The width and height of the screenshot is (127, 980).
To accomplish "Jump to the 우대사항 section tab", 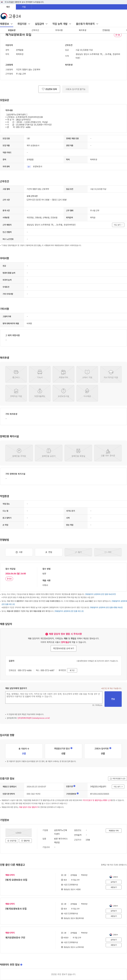I will 59,30.
